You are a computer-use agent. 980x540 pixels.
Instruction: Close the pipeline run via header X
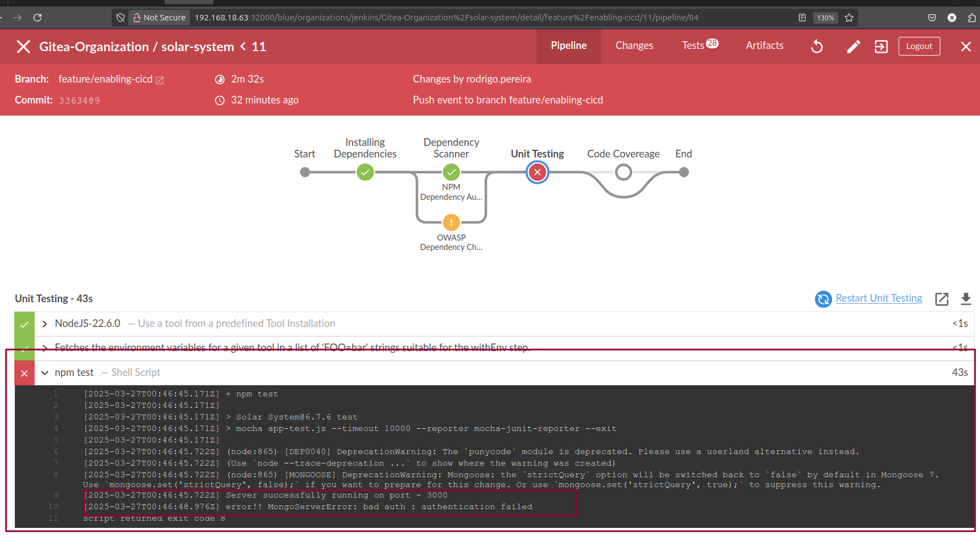pyautogui.click(x=23, y=47)
